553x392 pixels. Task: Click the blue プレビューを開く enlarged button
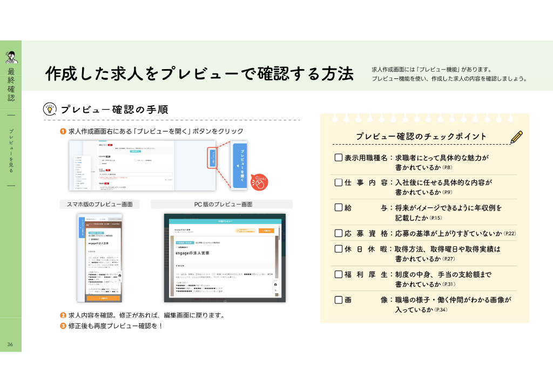(240, 165)
